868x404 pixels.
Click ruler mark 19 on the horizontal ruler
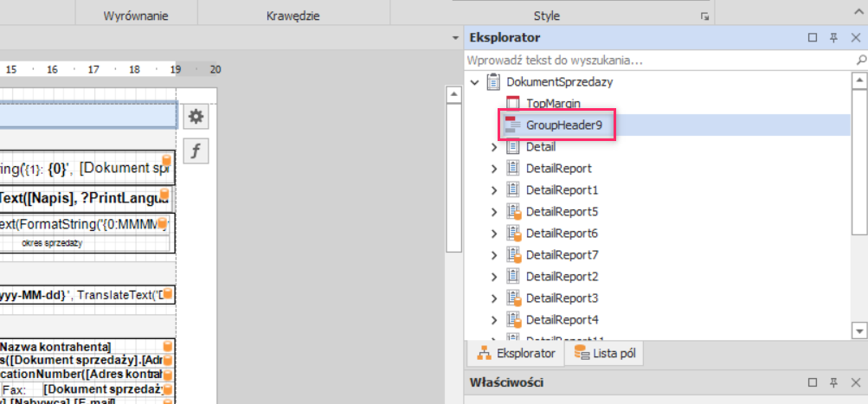176,70
